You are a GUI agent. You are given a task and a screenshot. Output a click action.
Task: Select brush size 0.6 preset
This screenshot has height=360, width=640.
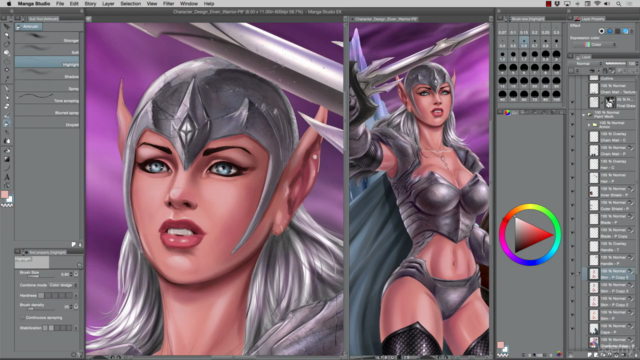point(524,42)
